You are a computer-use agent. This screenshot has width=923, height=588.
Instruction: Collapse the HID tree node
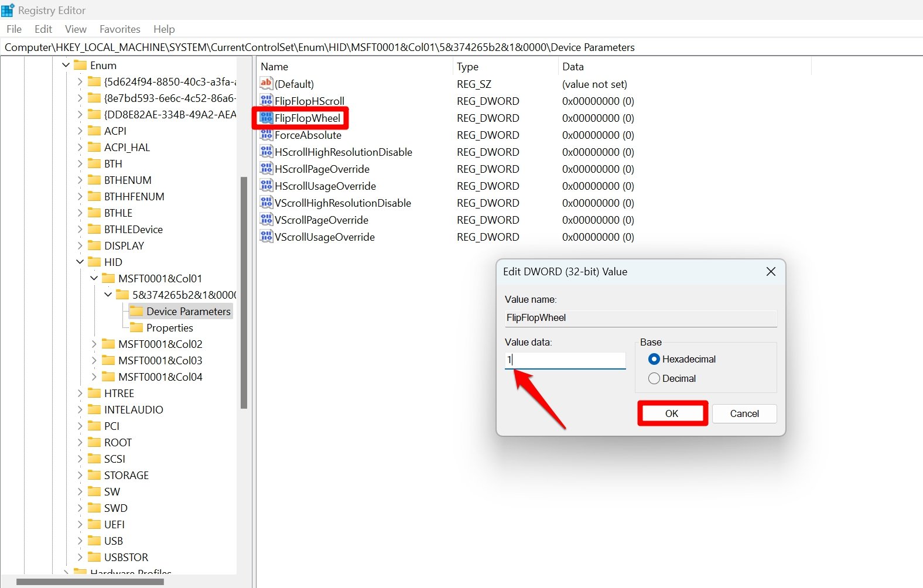coord(80,262)
